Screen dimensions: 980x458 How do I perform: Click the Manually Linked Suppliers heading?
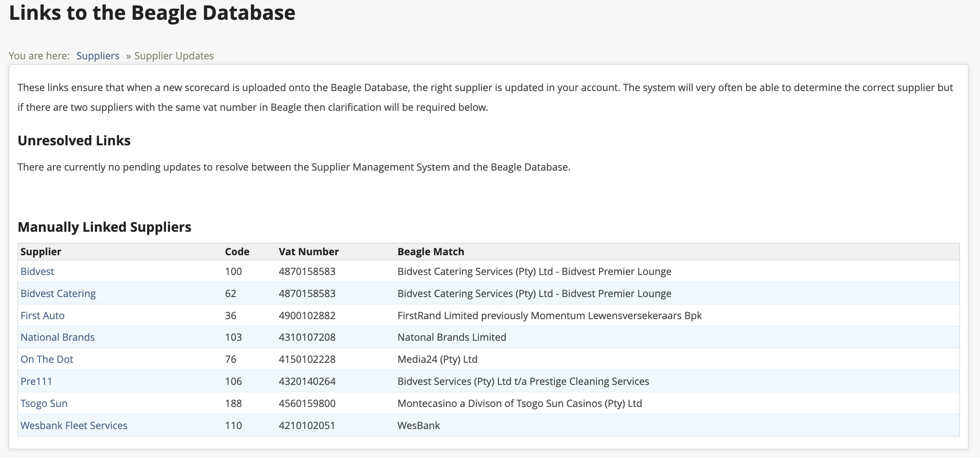tap(104, 227)
